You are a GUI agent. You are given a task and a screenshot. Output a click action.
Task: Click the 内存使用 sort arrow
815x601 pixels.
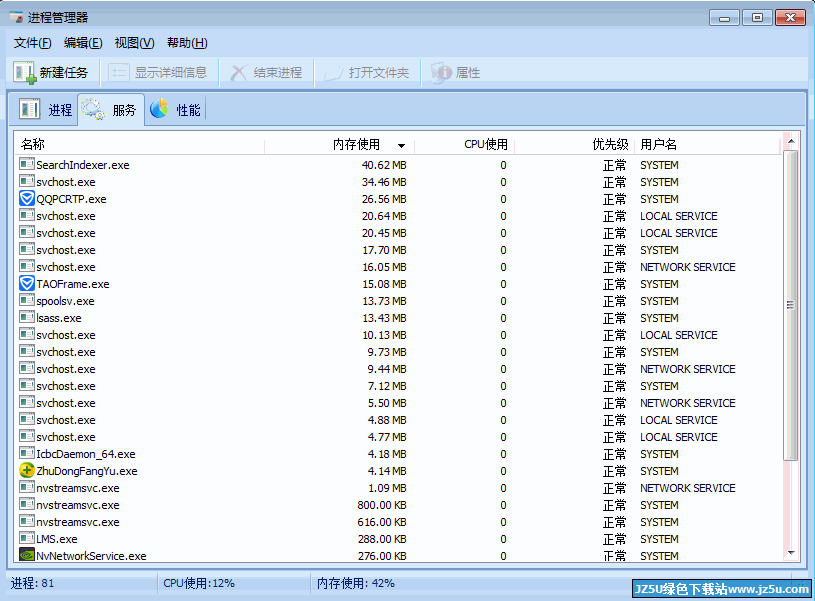(401, 146)
